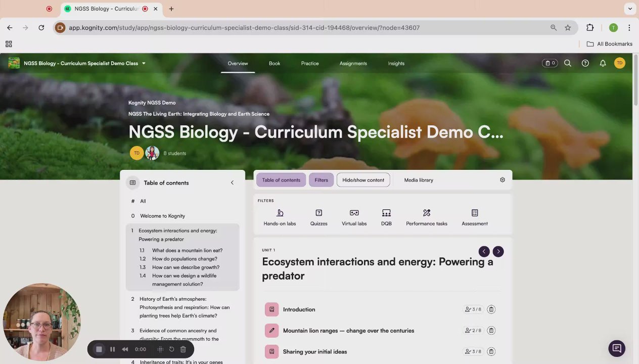This screenshot has height=364, width=639.
Task: Open the Chrome tab search dropdown
Action: pos(630,9)
